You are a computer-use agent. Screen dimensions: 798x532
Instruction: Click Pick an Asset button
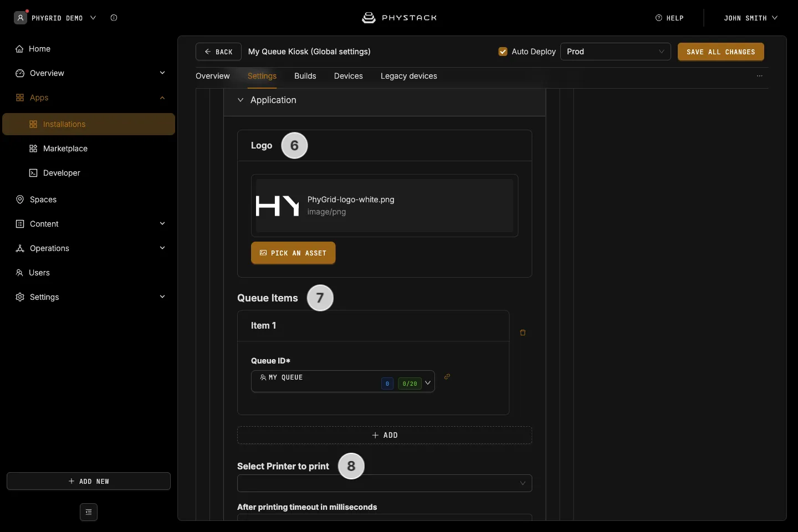point(293,253)
